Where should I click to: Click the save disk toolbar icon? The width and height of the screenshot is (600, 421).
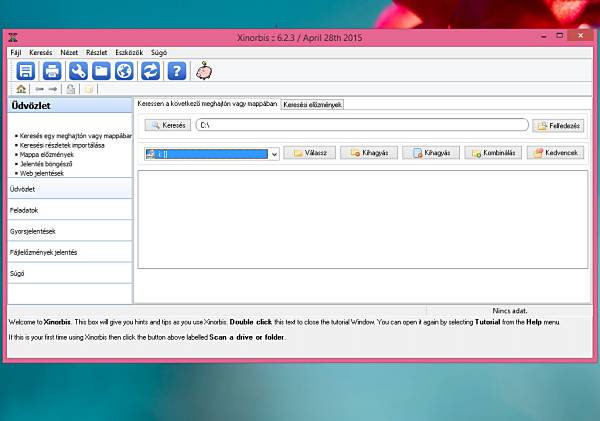(26, 71)
